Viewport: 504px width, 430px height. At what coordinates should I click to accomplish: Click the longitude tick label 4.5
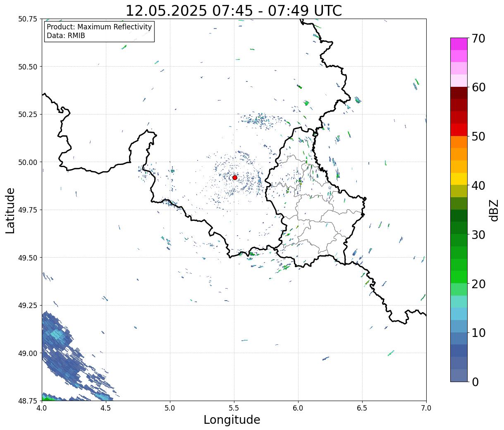[106, 408]
